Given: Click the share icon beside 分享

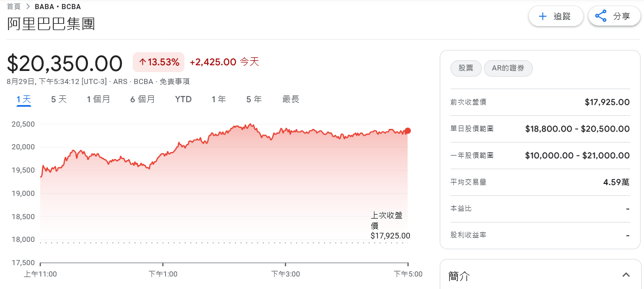Looking at the screenshot, I should (601, 16).
